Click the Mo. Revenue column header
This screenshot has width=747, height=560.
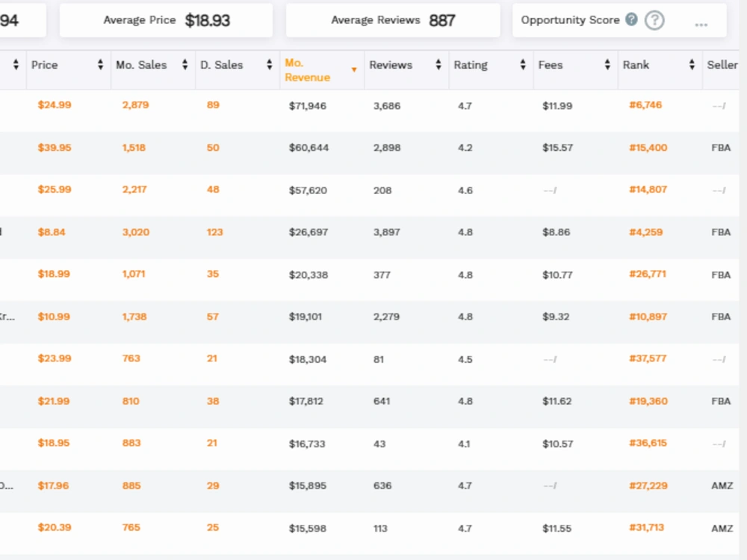point(307,70)
